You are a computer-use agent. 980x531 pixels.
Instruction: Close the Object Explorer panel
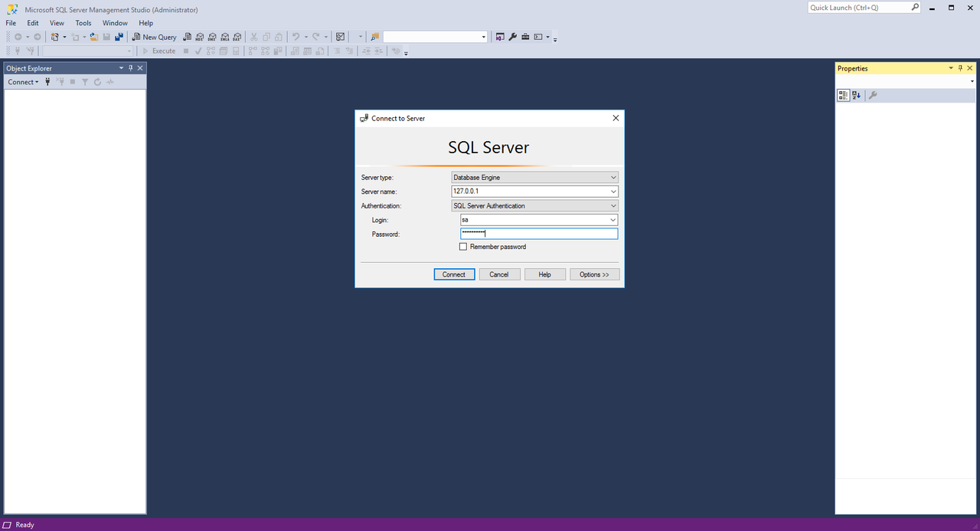tap(140, 68)
